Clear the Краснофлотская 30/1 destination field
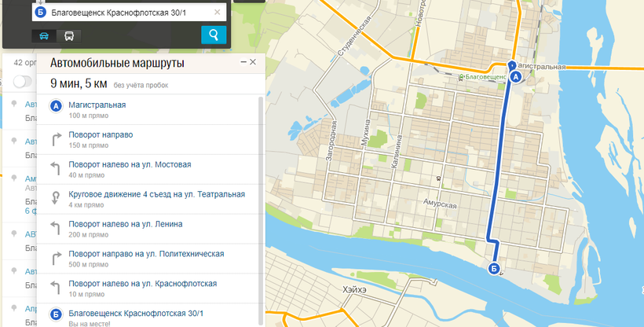The image size is (644, 327). click(x=218, y=13)
